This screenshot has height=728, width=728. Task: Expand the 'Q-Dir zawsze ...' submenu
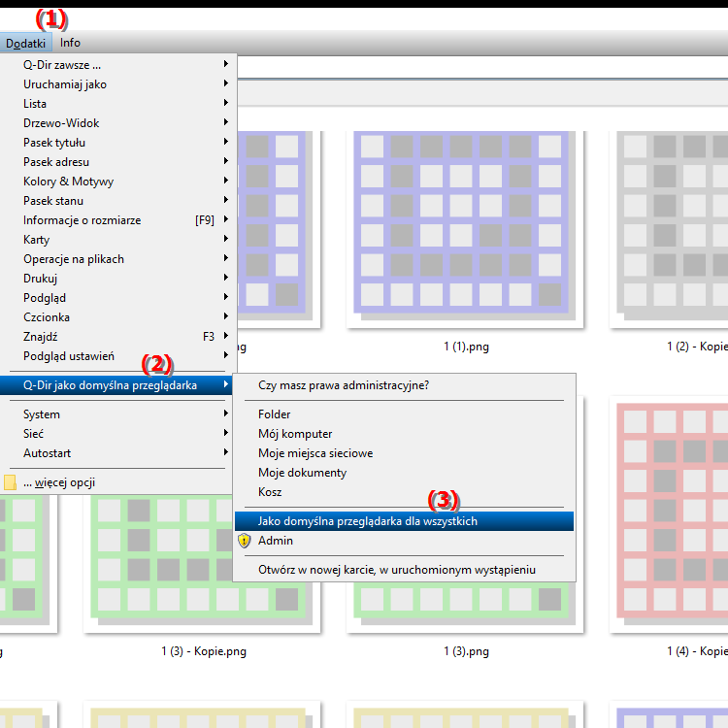tap(117, 65)
